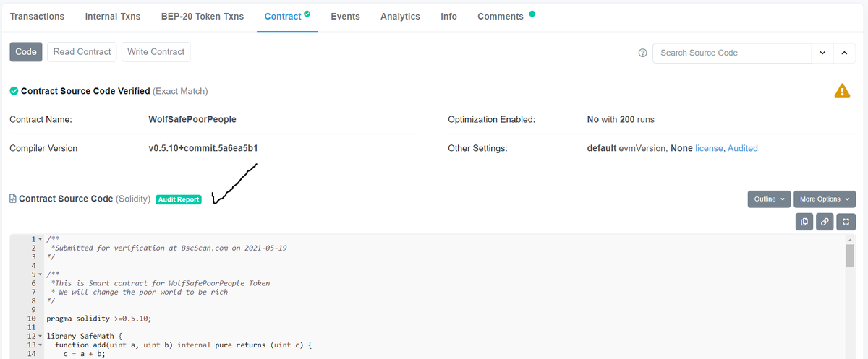868x359 pixels.
Task: Switch to the Transactions tab
Action: (37, 16)
